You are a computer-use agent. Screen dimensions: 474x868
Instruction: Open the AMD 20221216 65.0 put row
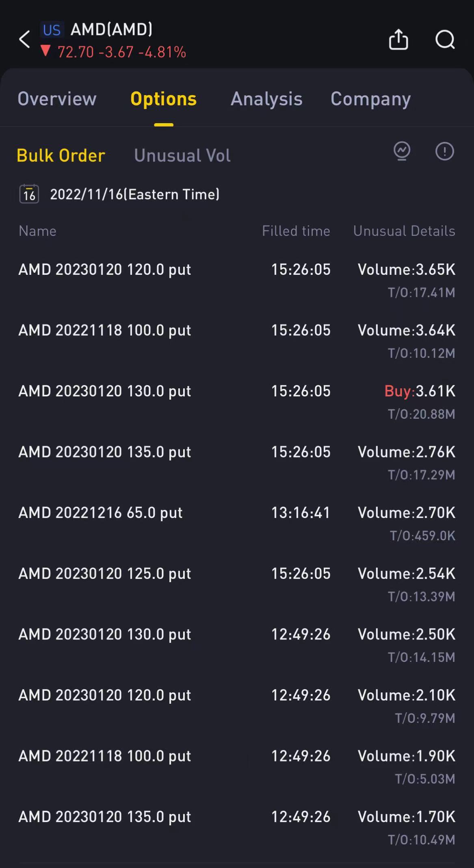pyautogui.click(x=101, y=513)
